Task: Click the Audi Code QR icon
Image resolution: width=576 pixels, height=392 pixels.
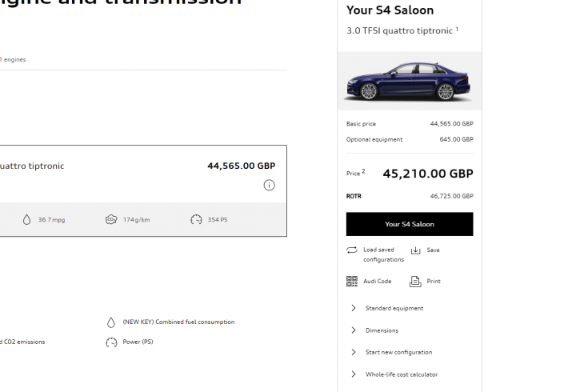Action: pyautogui.click(x=351, y=282)
